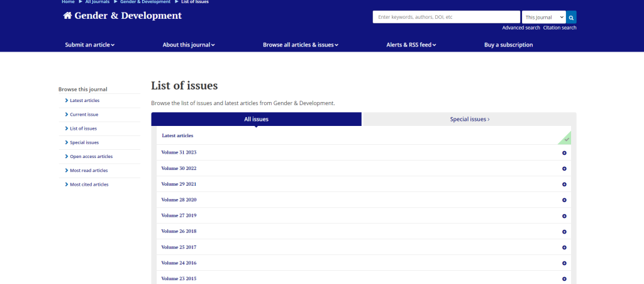The width and height of the screenshot is (644, 284).
Task: Expand the Volume 28 2020 row
Action: (x=179, y=200)
